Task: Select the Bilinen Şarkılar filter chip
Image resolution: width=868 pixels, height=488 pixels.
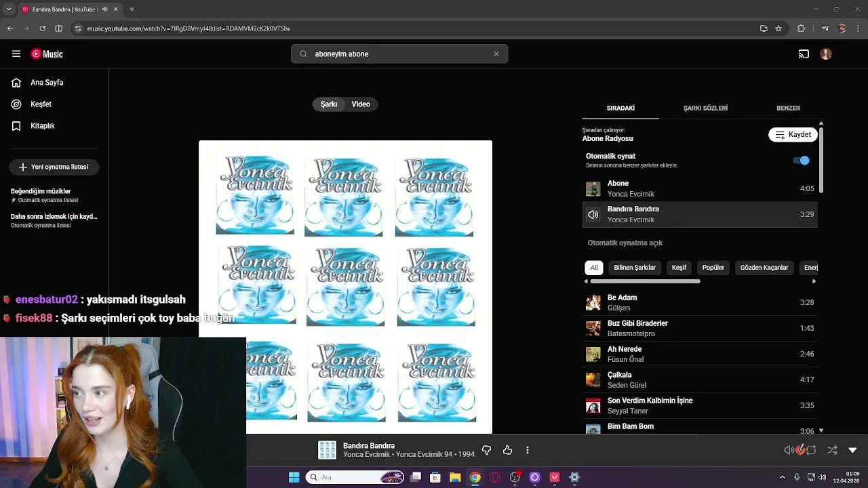Action: (635, 268)
